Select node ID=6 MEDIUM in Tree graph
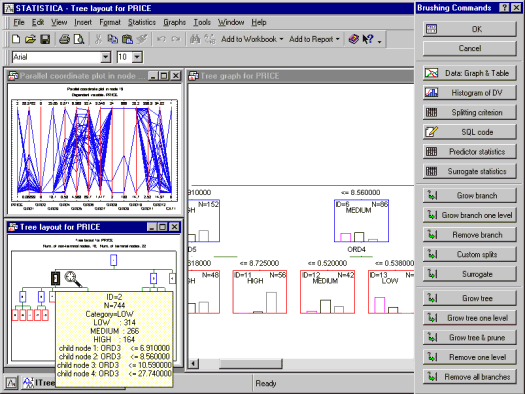Image resolution: width=525 pixels, height=394 pixels. [361, 221]
